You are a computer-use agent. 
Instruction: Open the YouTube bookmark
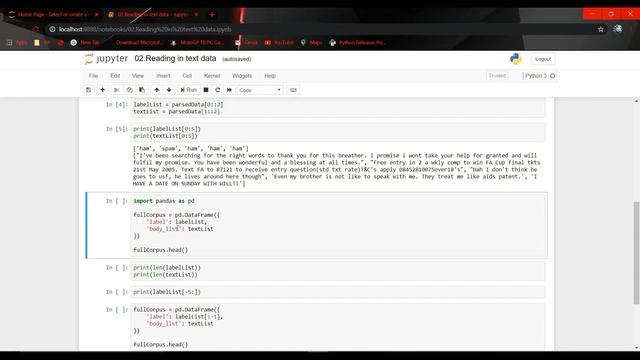click(279, 42)
